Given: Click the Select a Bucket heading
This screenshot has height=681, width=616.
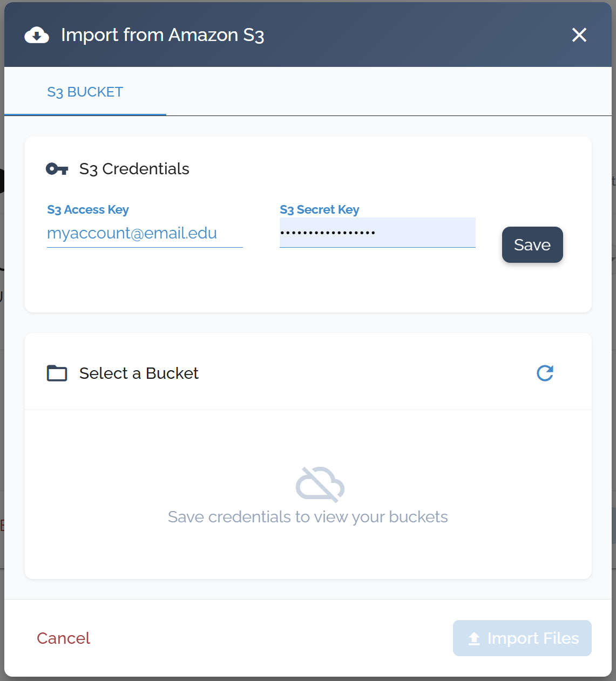Looking at the screenshot, I should click(x=139, y=373).
